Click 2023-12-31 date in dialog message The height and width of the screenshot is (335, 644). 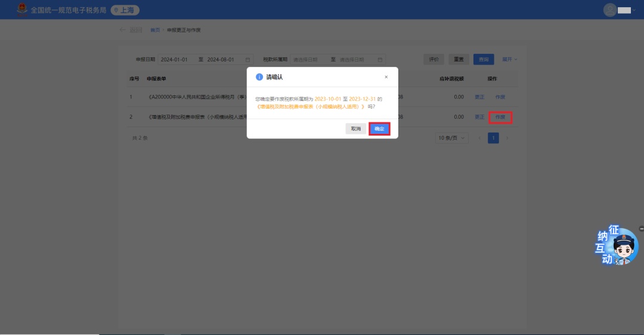click(x=363, y=99)
